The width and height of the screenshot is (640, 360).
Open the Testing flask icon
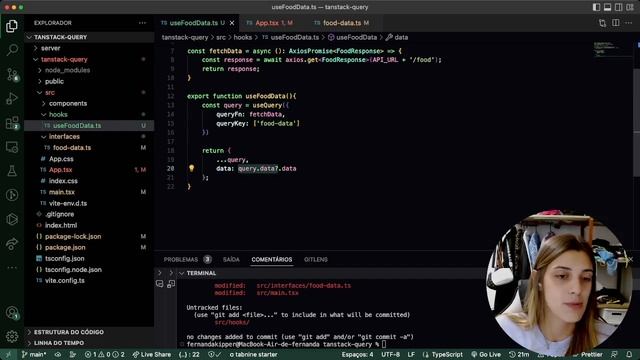coord(12,171)
